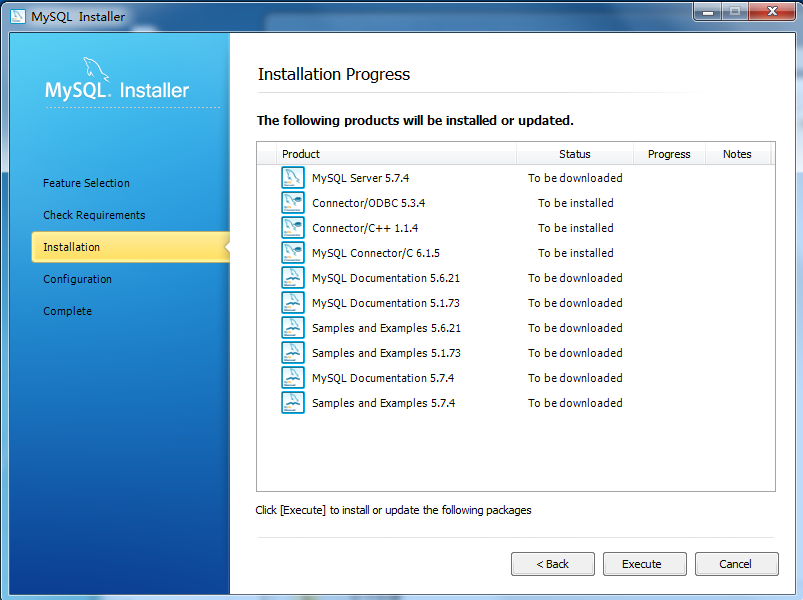Click Documentation 5.7.4's 'To be downloaded' status
Image resolution: width=803 pixels, height=600 pixels.
point(575,378)
